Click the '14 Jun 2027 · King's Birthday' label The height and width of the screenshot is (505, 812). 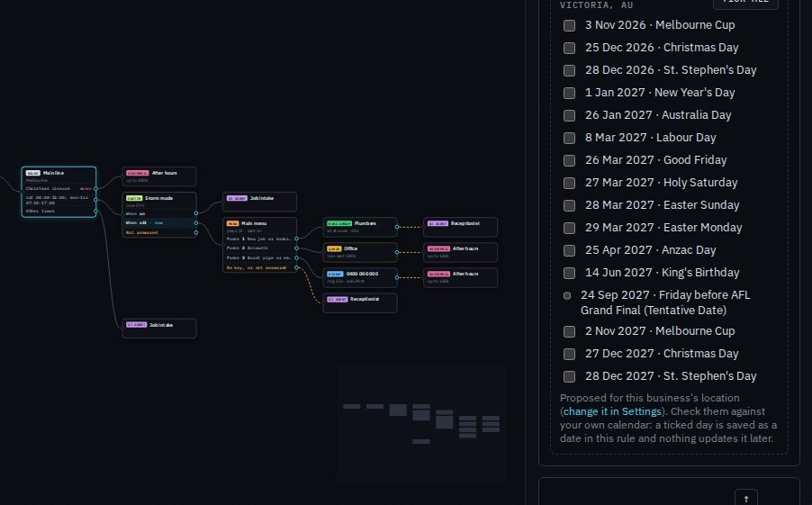click(663, 273)
